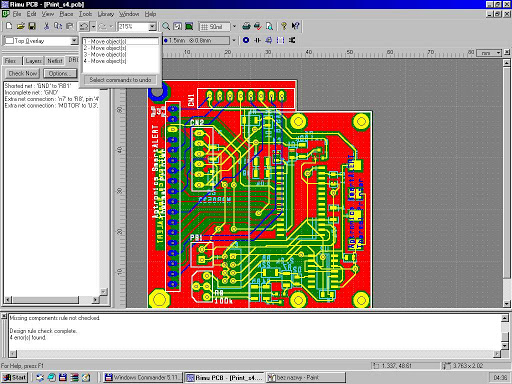Click the New file icon
This screenshot has width=512, height=384.
click(9, 26)
